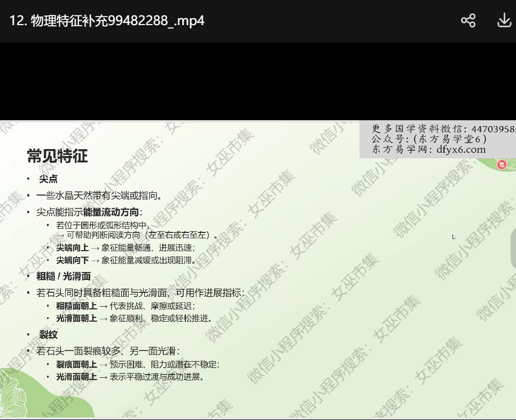
Task: Click 表示平稳过渡与成功进展 text line
Action: [x=157, y=377]
